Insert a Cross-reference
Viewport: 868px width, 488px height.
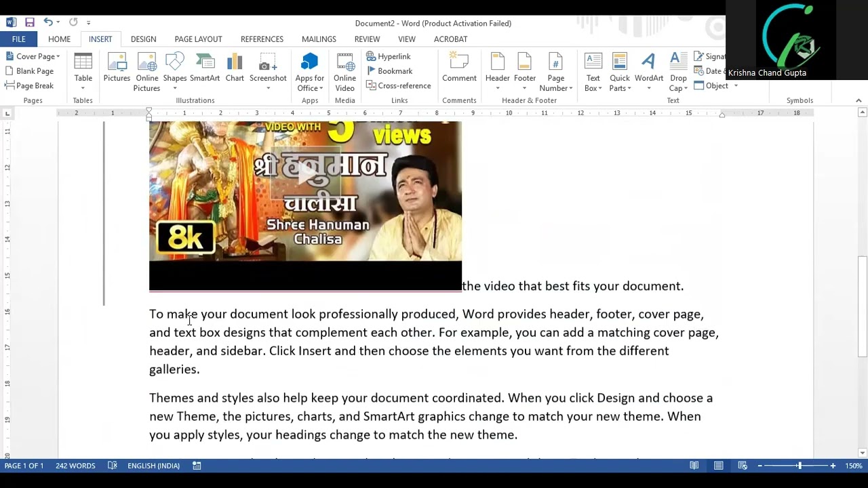click(x=399, y=86)
